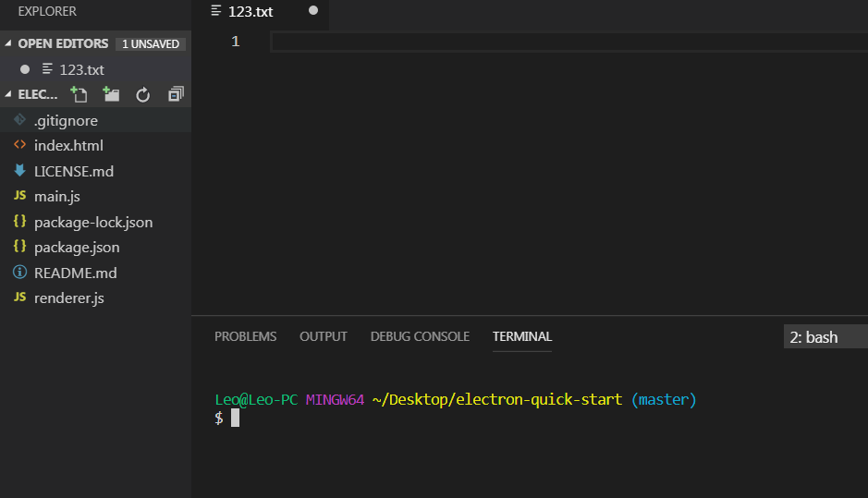The height and width of the screenshot is (498, 868).
Task: Open .gitignore from the file tree
Action: click(x=96, y=120)
